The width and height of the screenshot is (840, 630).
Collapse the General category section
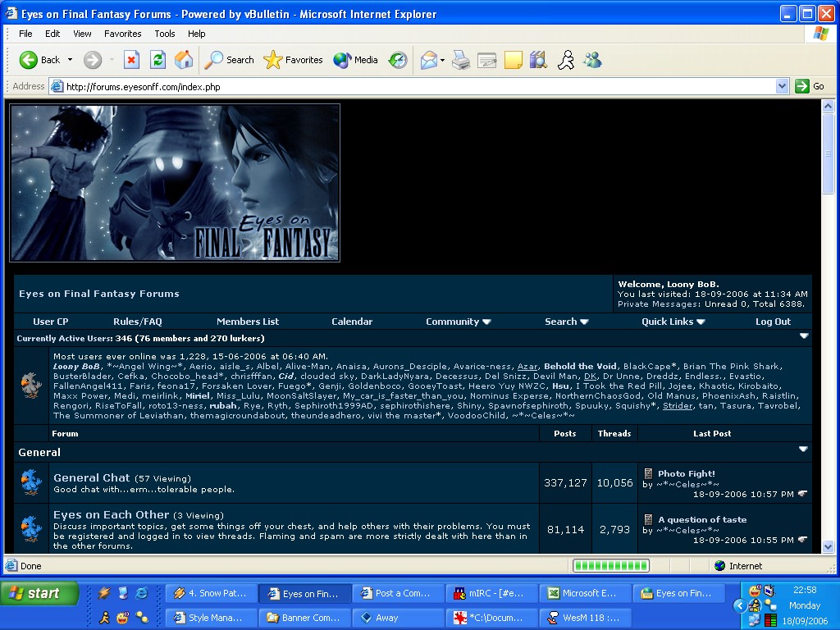click(803, 449)
